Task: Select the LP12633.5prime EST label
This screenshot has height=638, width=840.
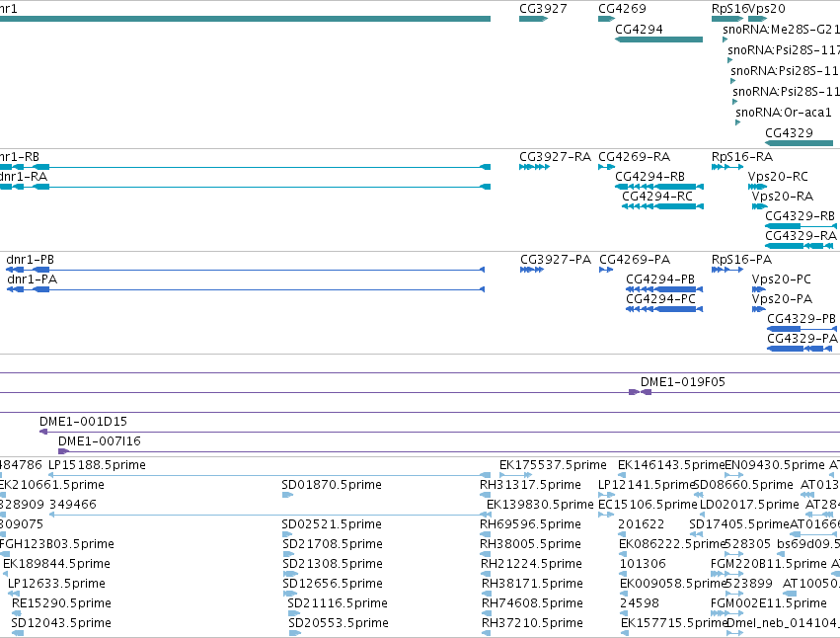Action: 56,584
